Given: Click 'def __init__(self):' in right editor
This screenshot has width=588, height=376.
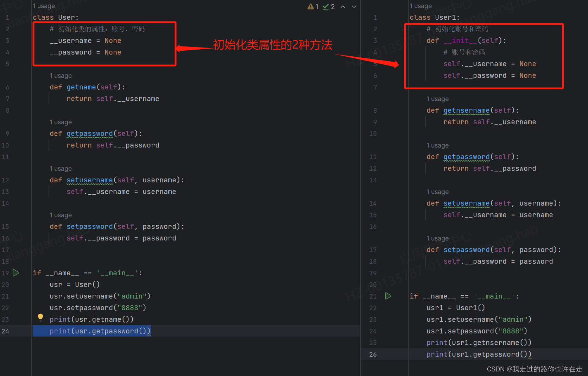Looking at the screenshot, I should coord(466,40).
